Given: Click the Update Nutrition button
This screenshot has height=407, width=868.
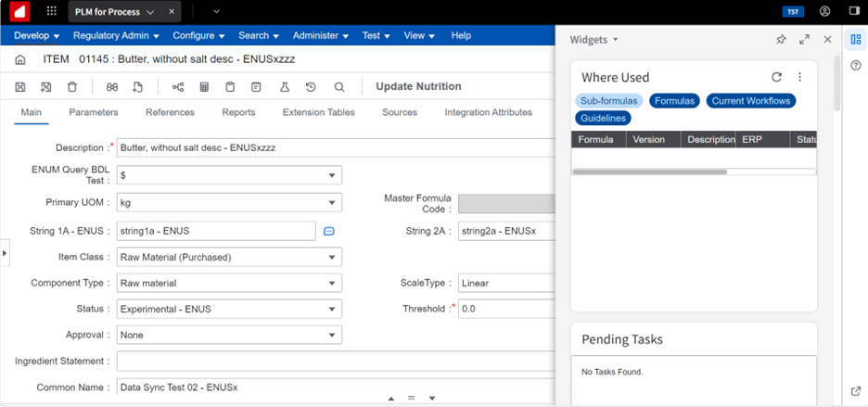Looking at the screenshot, I should pos(418,86).
